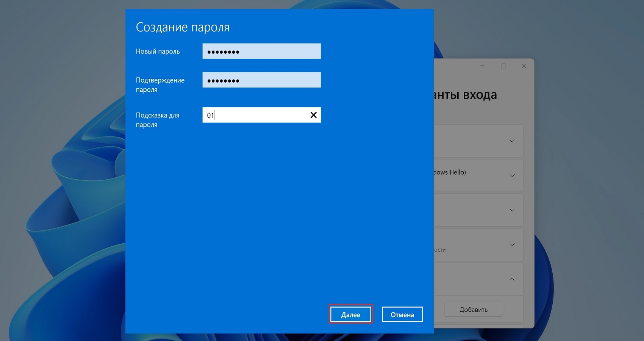This screenshot has height=341, width=644.
Task: Click the Windows Hello option row text
Action: (450, 172)
